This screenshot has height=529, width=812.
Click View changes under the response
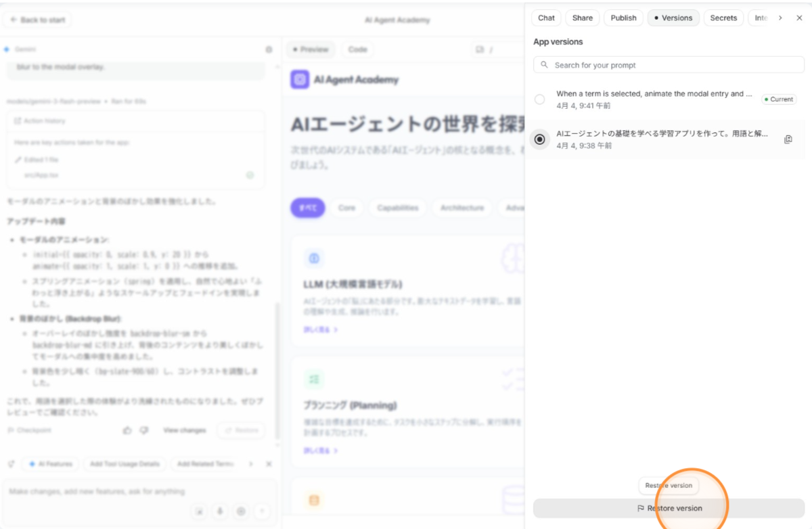184,430
